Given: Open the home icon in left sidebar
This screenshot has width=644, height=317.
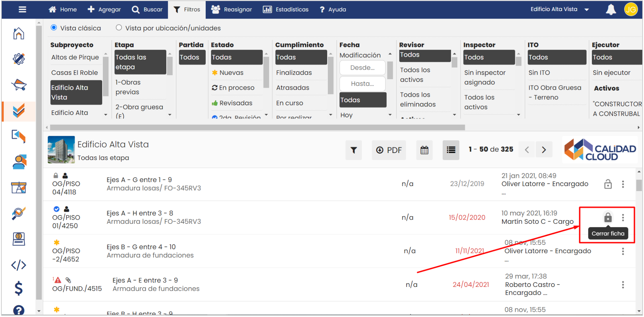Looking at the screenshot, I should pyautogui.click(x=19, y=33).
